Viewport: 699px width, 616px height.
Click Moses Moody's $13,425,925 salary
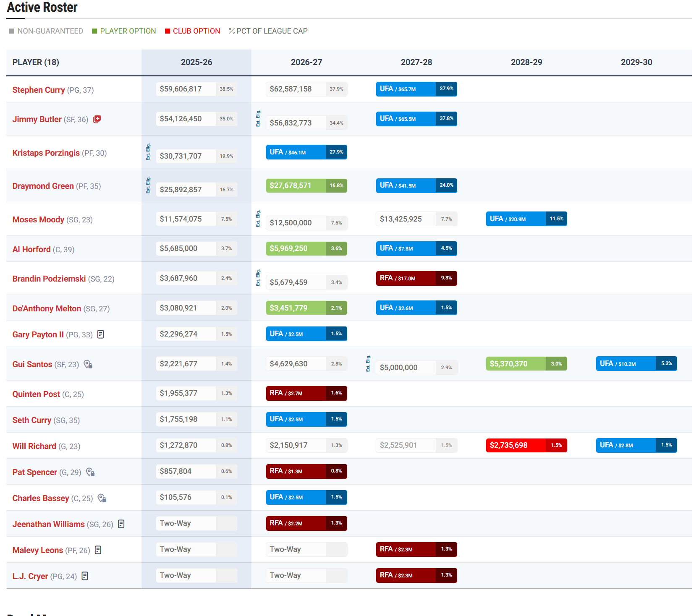pos(416,219)
